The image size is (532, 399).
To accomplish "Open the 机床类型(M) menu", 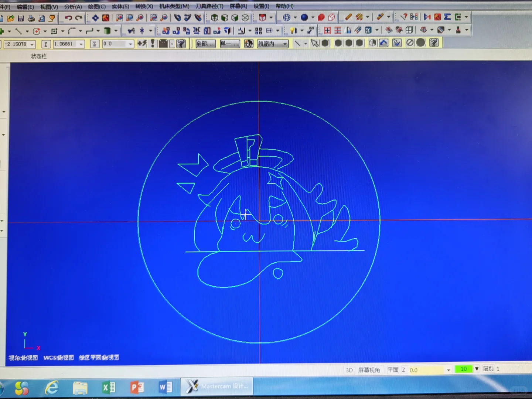I will pyautogui.click(x=174, y=6).
